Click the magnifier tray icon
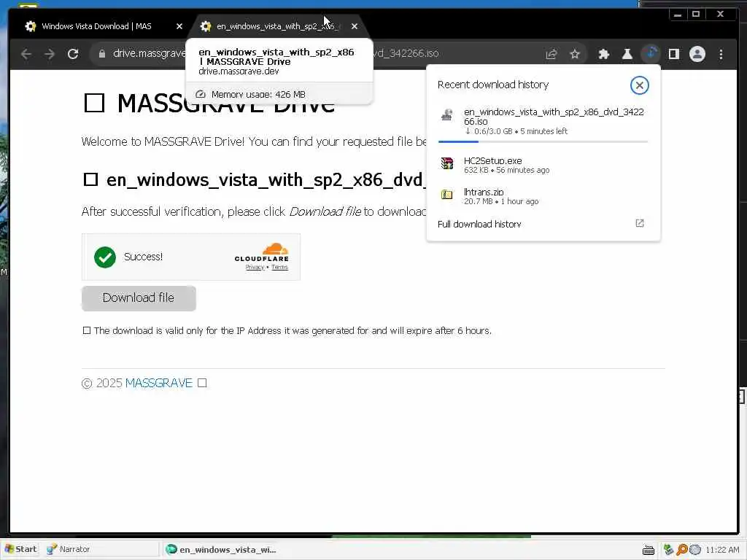The height and width of the screenshot is (560, 747). pyautogui.click(x=682, y=550)
